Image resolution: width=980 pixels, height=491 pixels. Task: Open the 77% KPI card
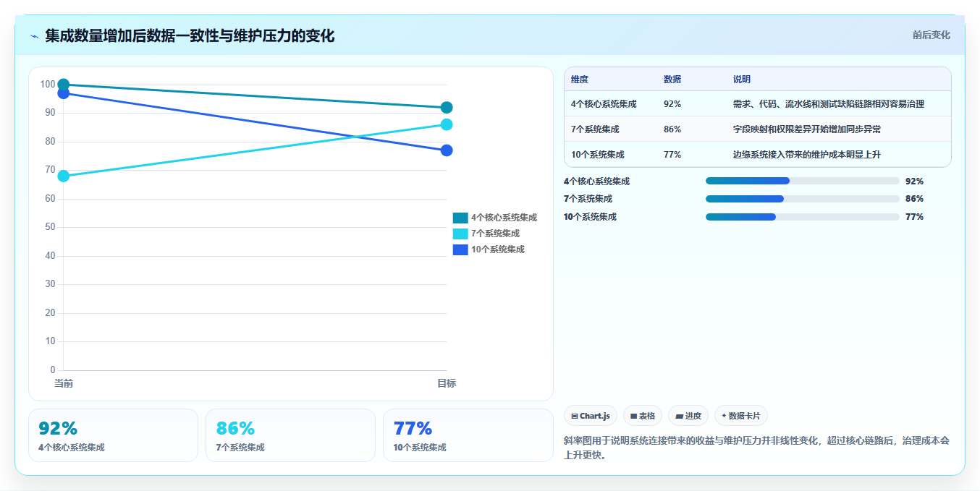pos(468,435)
